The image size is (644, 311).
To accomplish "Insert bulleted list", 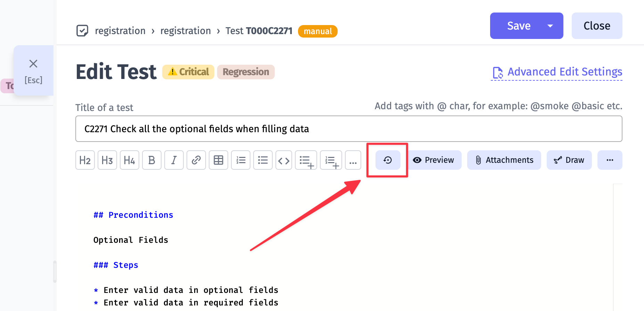I will 263,160.
